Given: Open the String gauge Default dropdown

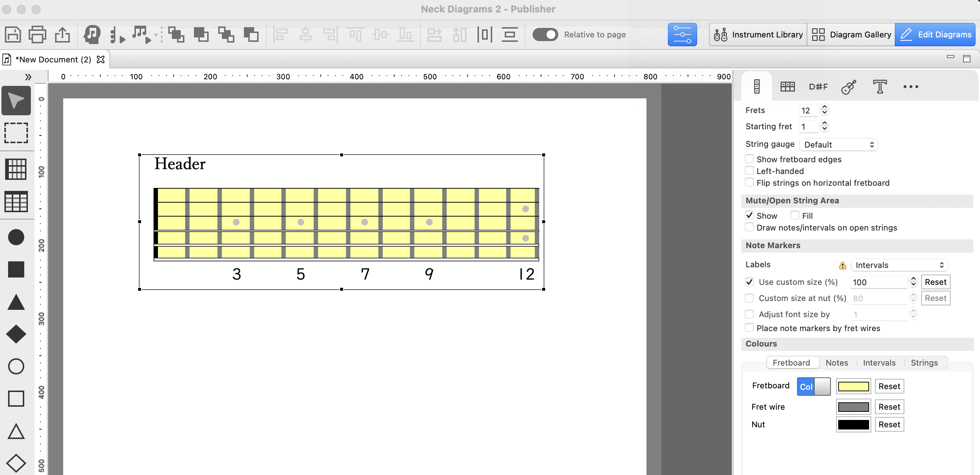Looking at the screenshot, I should (x=839, y=145).
